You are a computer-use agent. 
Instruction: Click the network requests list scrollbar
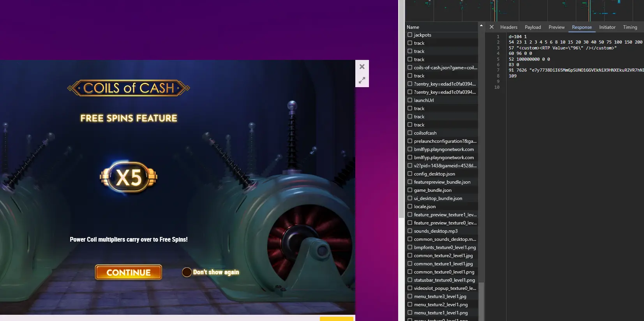pyautogui.click(x=481, y=302)
